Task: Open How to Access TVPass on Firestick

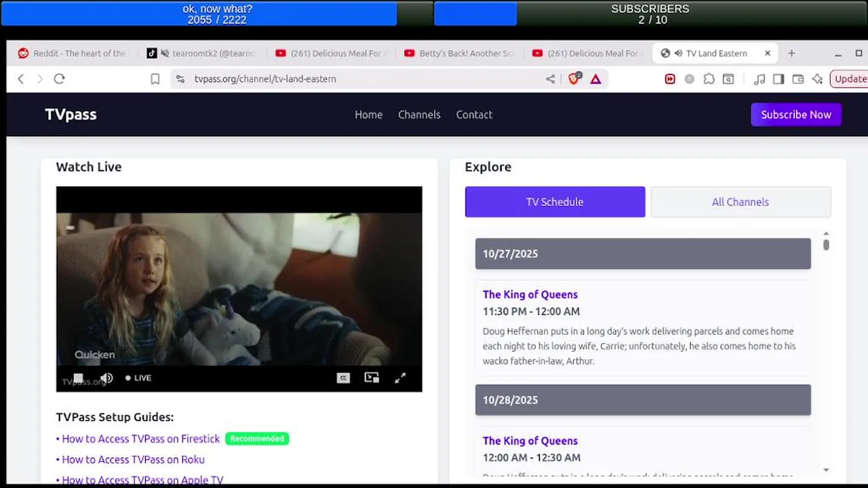Action: pyautogui.click(x=140, y=439)
